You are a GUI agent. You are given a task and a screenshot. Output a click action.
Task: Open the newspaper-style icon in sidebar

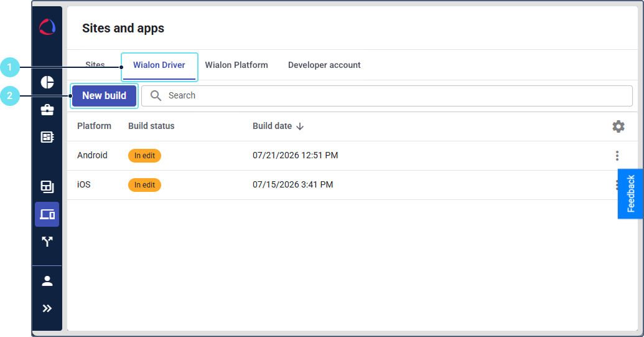click(47, 137)
